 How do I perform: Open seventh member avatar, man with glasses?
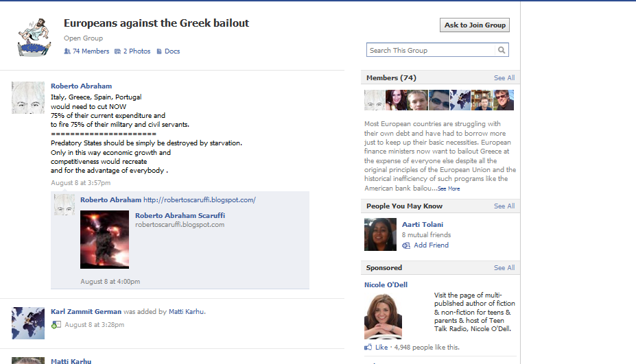(504, 100)
